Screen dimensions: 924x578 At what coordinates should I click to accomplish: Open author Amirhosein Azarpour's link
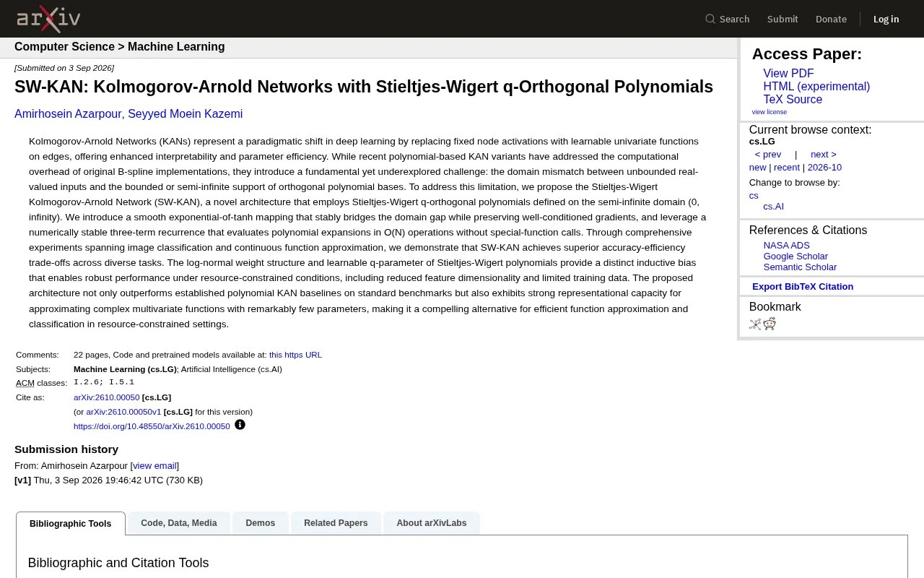(x=69, y=114)
